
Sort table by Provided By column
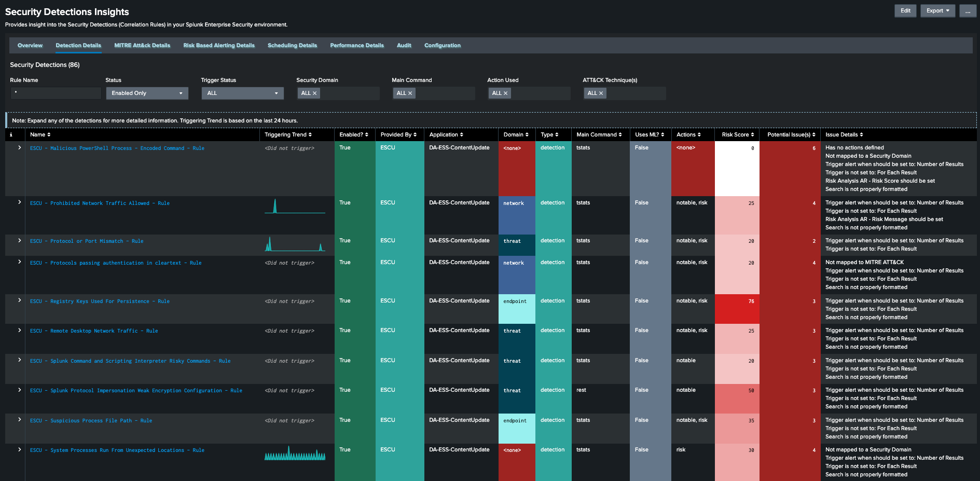[398, 134]
